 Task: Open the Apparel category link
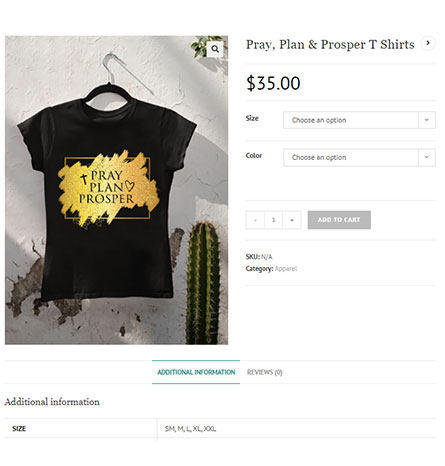286,269
